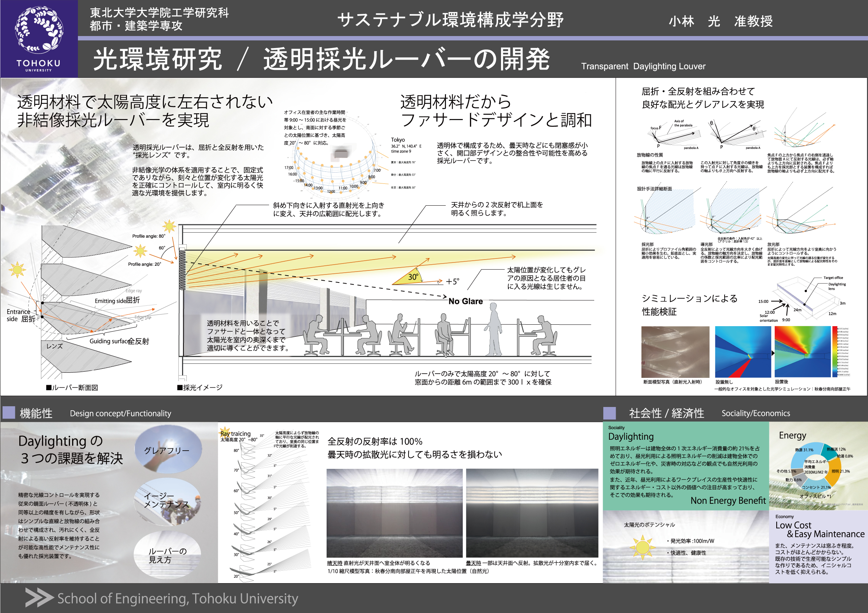Click the ■ルーバー断面図 caption
Viewport: 868px width, 613px height.
72,387
